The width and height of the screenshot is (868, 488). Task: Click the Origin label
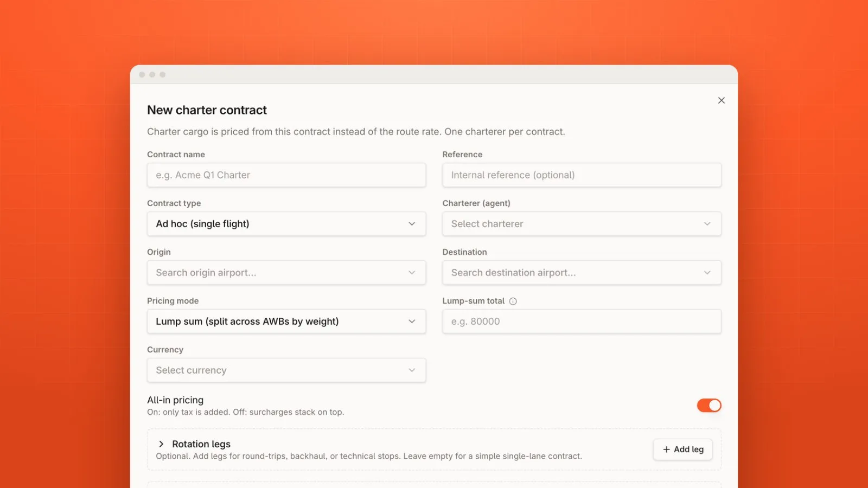click(158, 252)
